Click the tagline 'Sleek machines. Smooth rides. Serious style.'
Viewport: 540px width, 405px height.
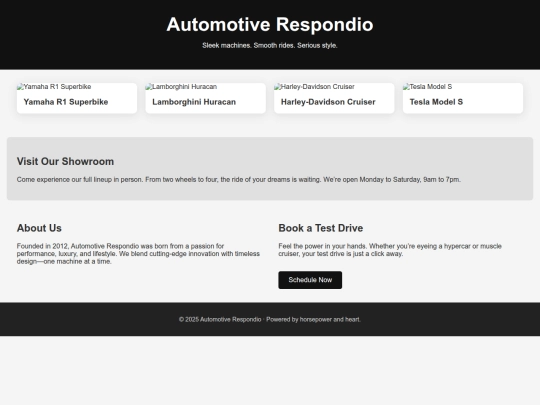pyautogui.click(x=270, y=45)
